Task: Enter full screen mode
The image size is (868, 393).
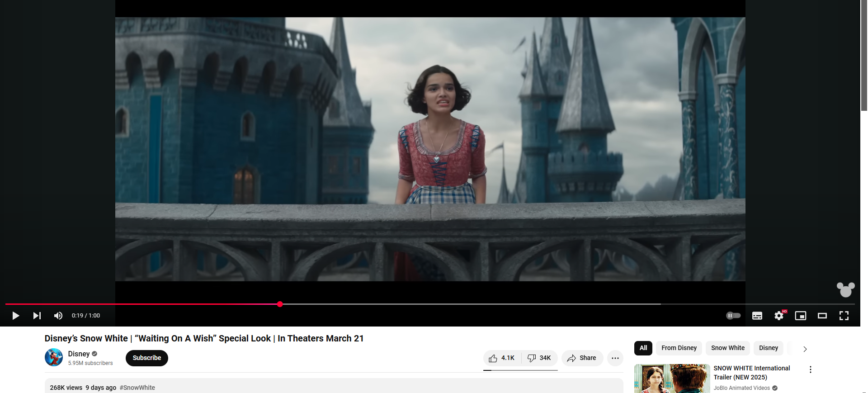Action: pyautogui.click(x=844, y=316)
